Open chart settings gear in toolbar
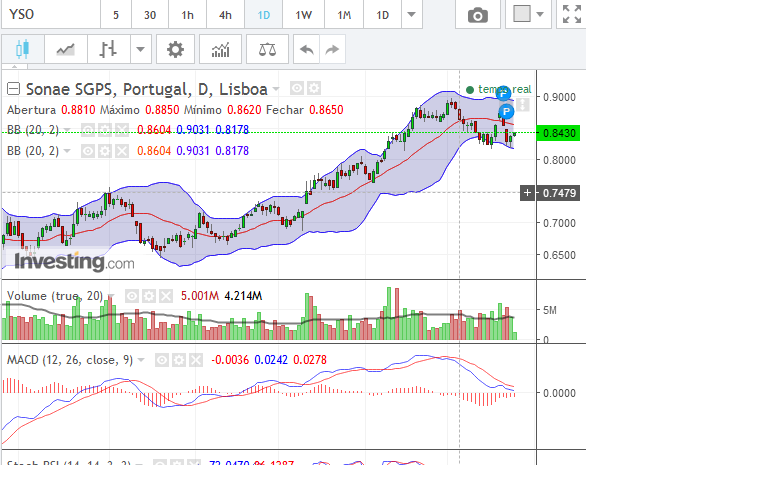 pos(175,49)
